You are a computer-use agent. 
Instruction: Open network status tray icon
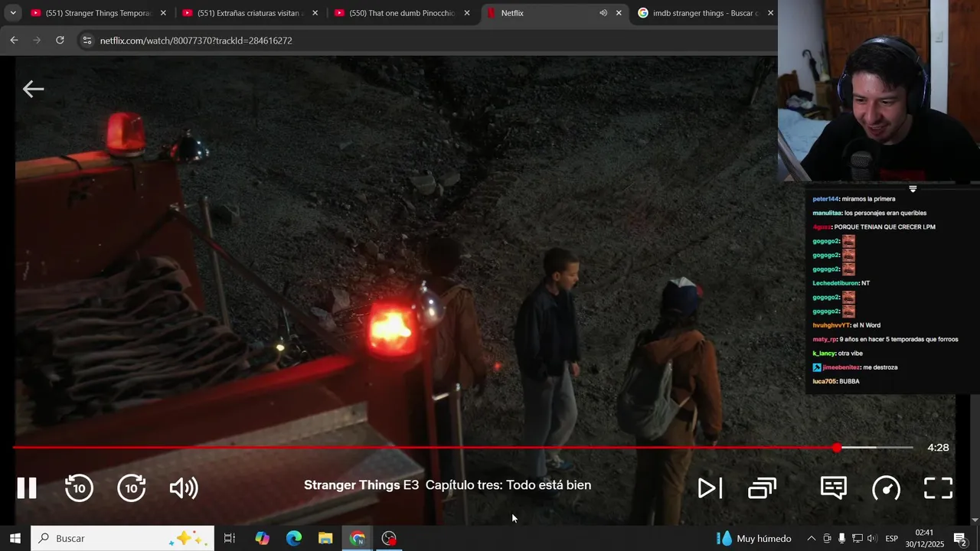click(x=857, y=538)
